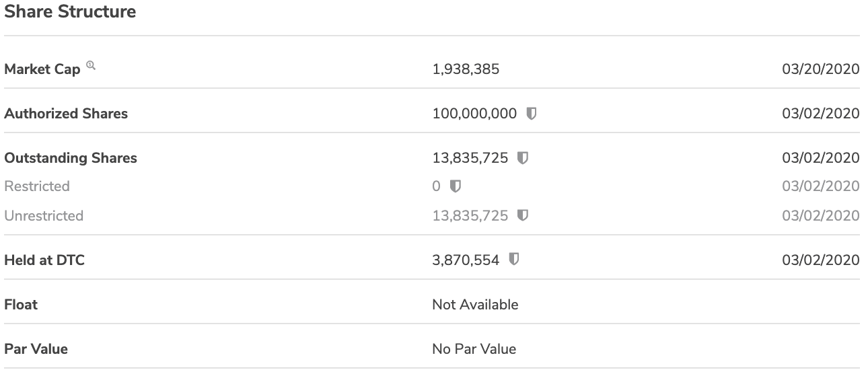Viewport: 868px width, 374px height.
Task: Click the Outstanding Shares label
Action: pos(71,158)
